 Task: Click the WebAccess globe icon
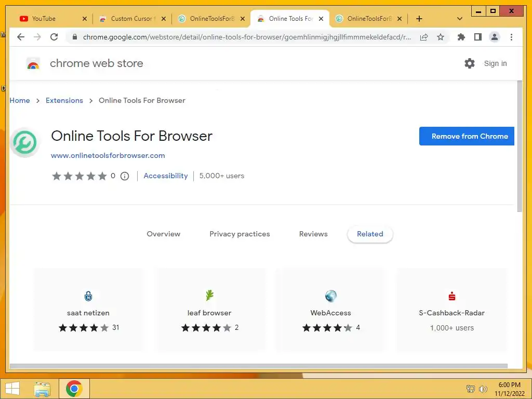(330, 296)
